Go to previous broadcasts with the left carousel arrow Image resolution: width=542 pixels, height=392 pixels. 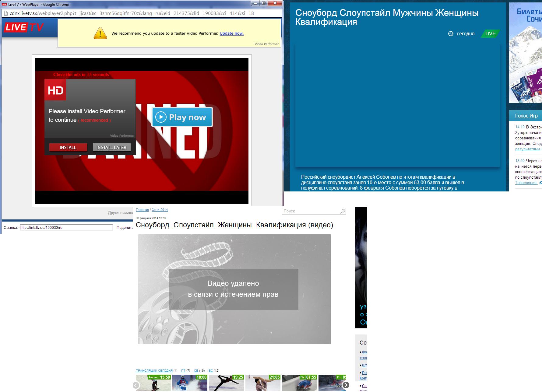coord(136,385)
